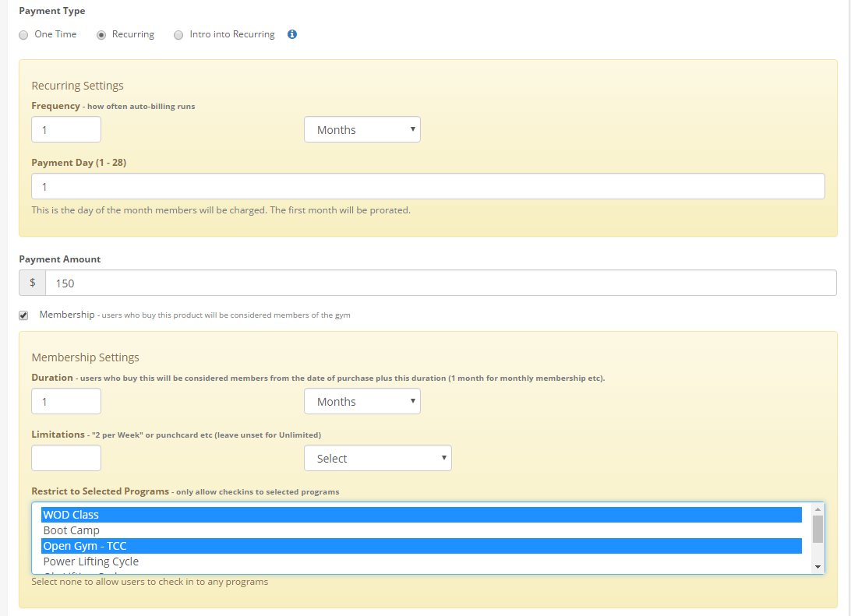Click the Frequency number input field
The height and width of the screenshot is (616, 851).
[66, 130]
